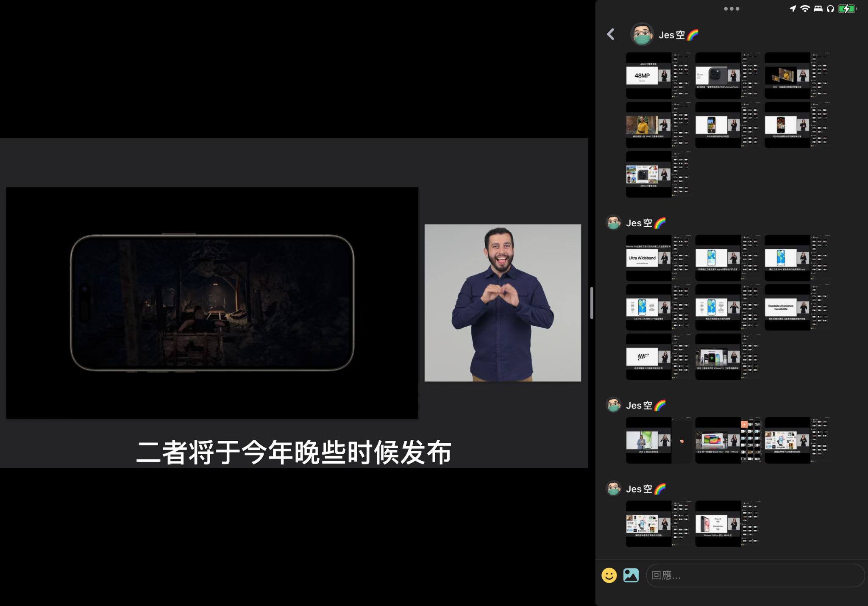Open Jes 空 profile avatar in header
Viewport: 868px width, 606px height.
point(642,34)
